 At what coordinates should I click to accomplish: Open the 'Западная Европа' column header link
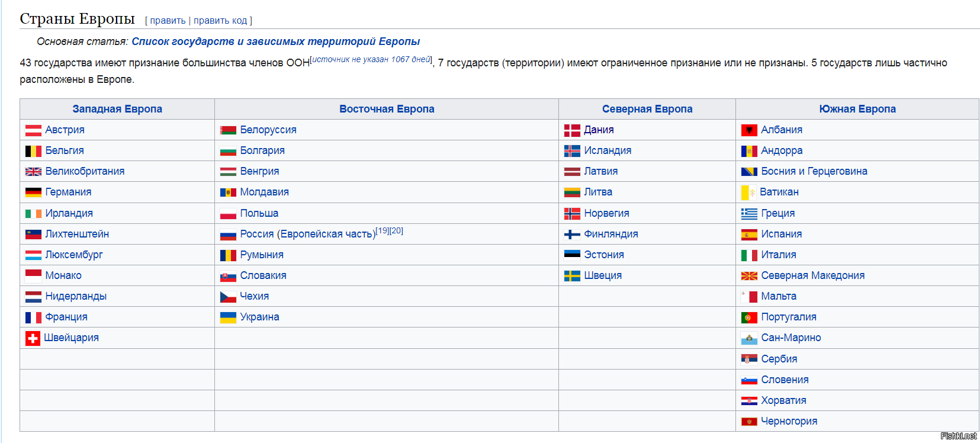coord(117,109)
